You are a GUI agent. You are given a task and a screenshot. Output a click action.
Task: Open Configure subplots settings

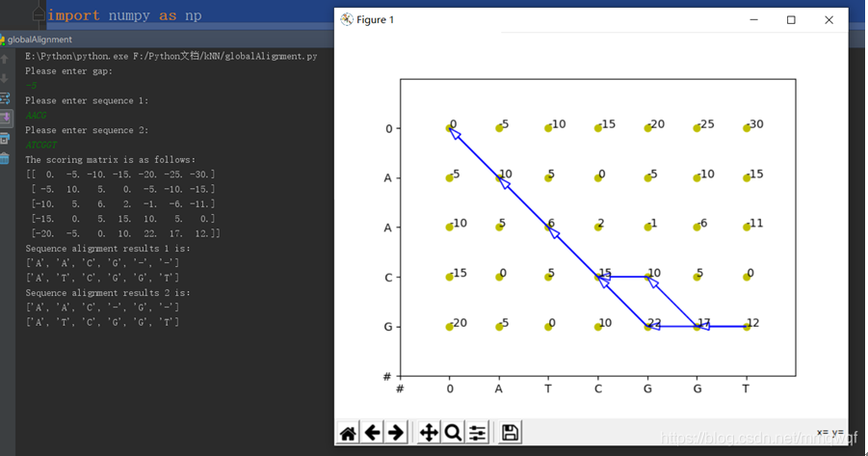(x=477, y=433)
